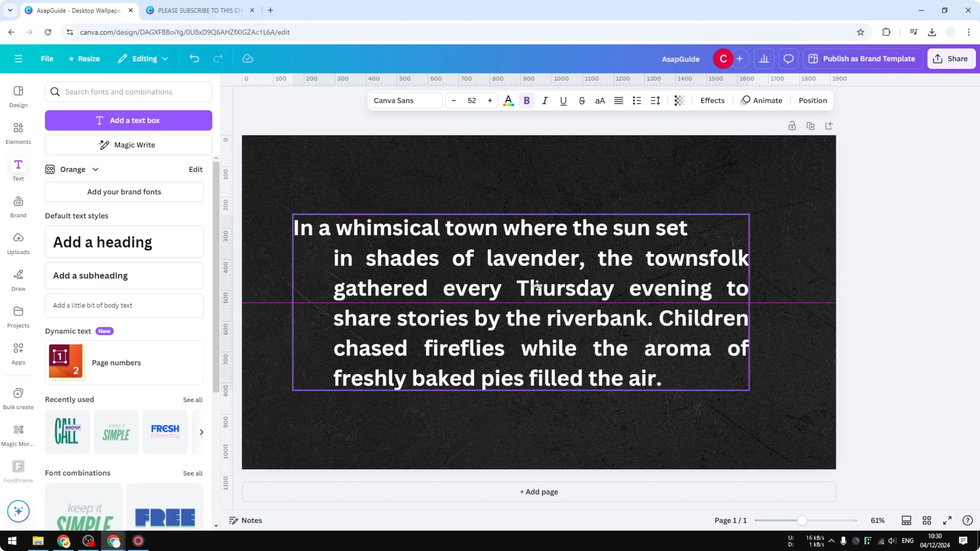Click the Search fonts and combinations field

pyautogui.click(x=129, y=92)
